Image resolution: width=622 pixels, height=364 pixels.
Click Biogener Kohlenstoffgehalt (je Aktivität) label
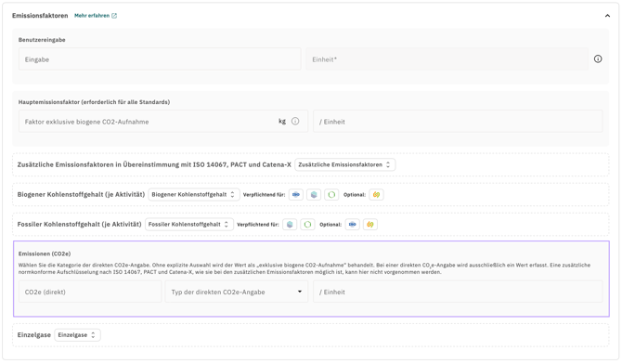point(81,194)
